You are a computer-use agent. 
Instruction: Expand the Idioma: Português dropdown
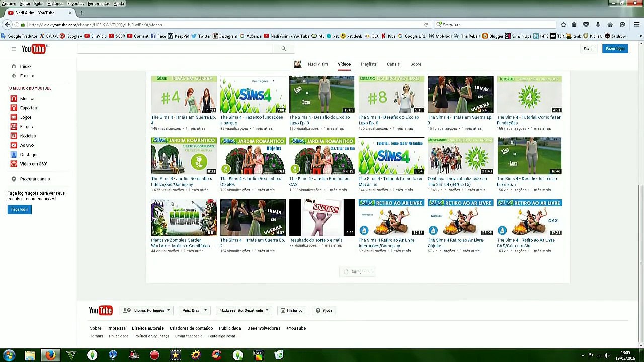(147, 310)
